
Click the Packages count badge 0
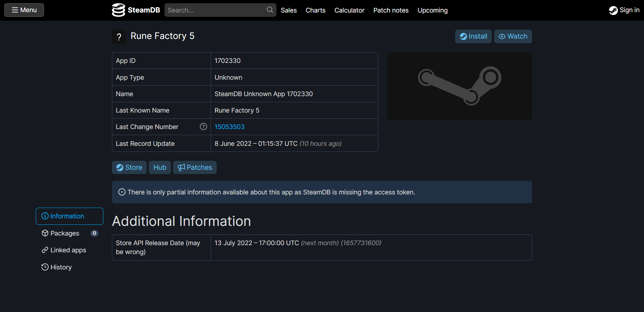tap(94, 233)
